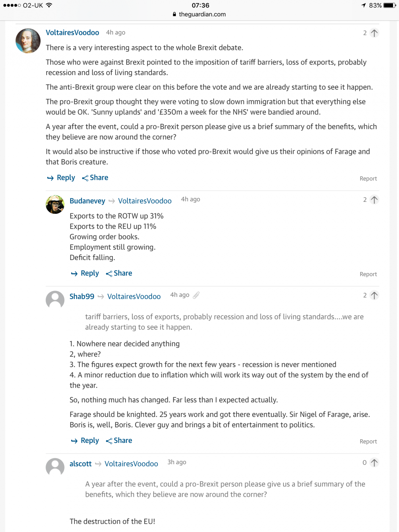Reply to VoltairesVoodoo's comment
399x532 pixels.
(62, 178)
